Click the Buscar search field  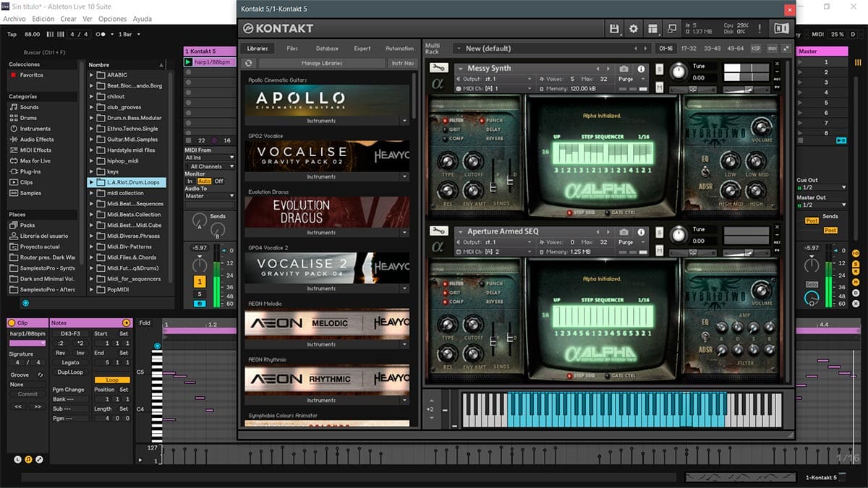pos(43,52)
